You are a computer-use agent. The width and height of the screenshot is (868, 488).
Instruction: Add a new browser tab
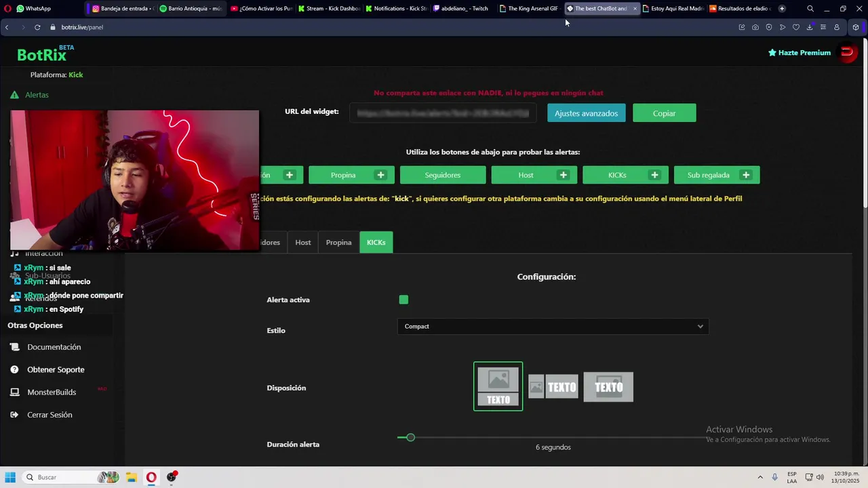pyautogui.click(x=782, y=9)
